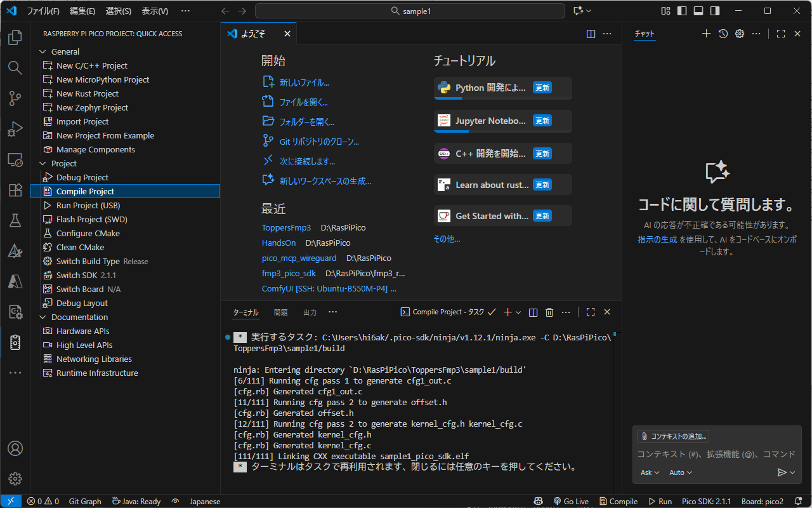Click Board: pico2 in status bar
Image resolution: width=812 pixels, height=508 pixels.
coord(762,501)
